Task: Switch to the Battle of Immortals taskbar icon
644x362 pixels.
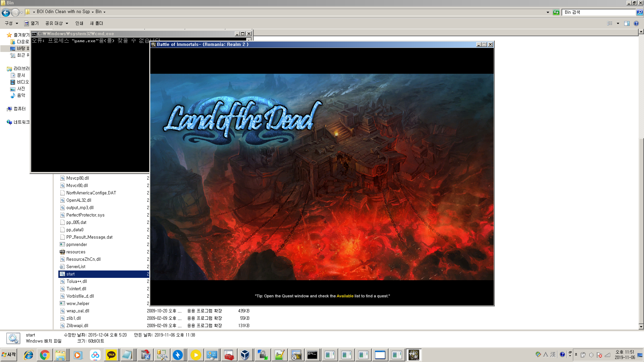Action: tap(414, 355)
